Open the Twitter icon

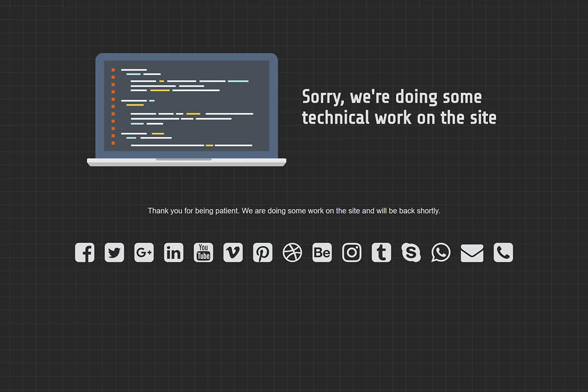point(114,252)
